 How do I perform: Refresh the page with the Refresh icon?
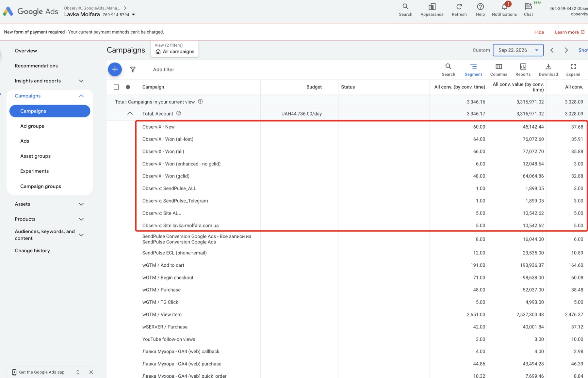point(459,10)
